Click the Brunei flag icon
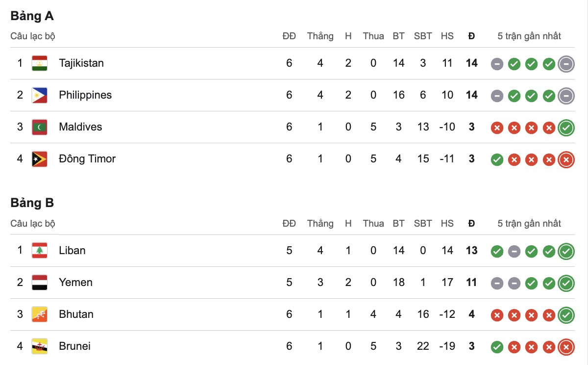 [x=39, y=346]
